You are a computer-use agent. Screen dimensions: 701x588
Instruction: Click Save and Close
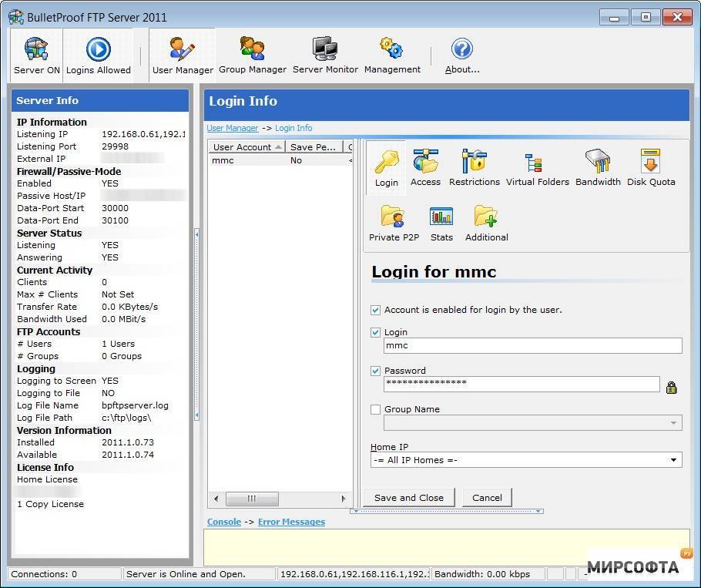408,498
